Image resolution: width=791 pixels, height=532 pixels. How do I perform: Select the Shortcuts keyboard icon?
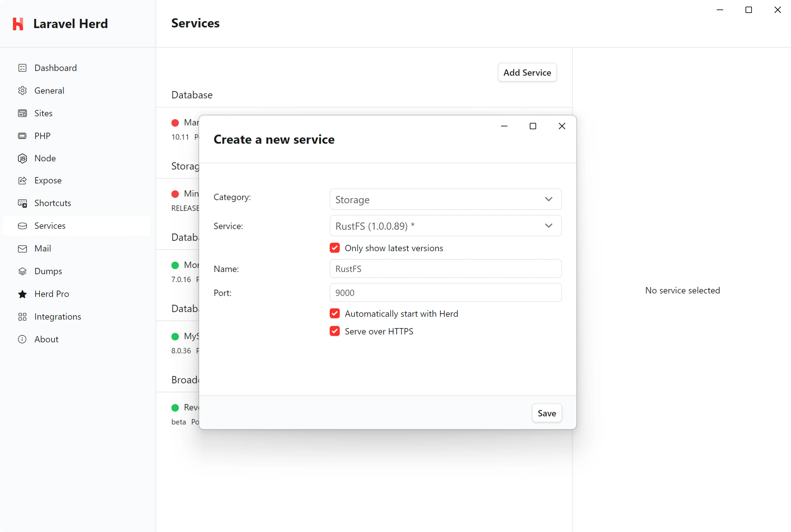(22, 203)
